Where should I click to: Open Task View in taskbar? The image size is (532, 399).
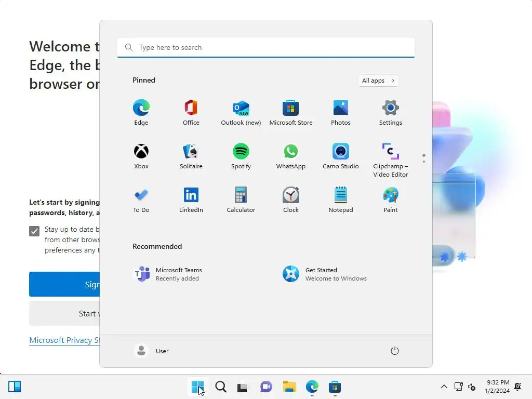243,387
